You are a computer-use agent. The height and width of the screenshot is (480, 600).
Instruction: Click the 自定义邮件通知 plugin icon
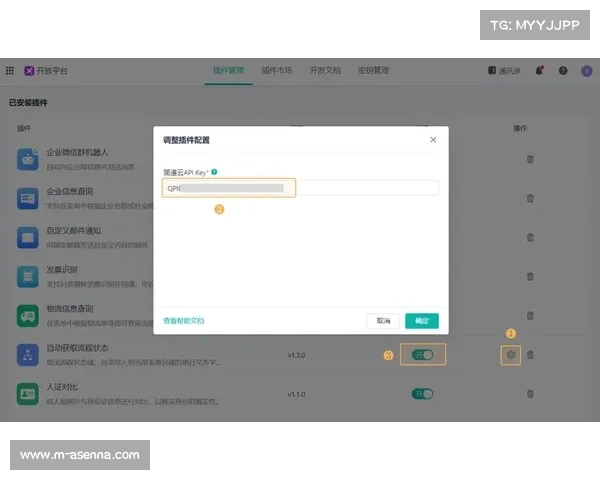28,237
